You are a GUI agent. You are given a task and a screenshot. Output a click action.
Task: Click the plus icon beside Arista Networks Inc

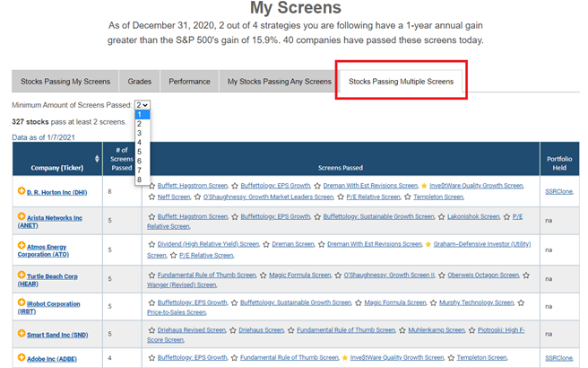22,216
